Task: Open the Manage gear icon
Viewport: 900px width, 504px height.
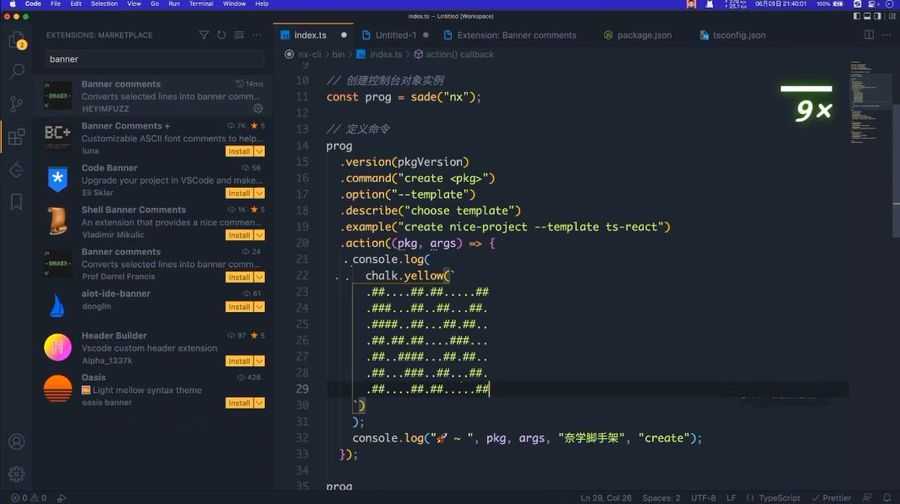Action: 17,474
